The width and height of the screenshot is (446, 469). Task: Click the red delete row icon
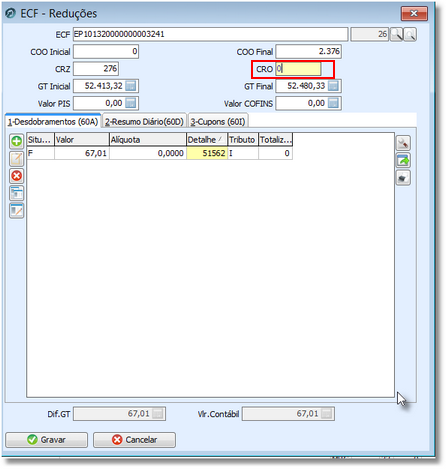[17, 176]
